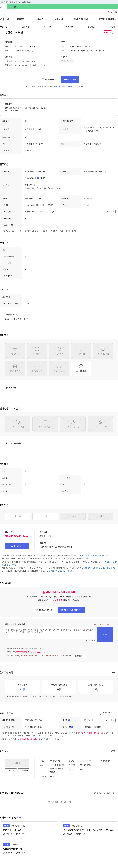Click the 로그인 link
118x868 pixels.
110,12
